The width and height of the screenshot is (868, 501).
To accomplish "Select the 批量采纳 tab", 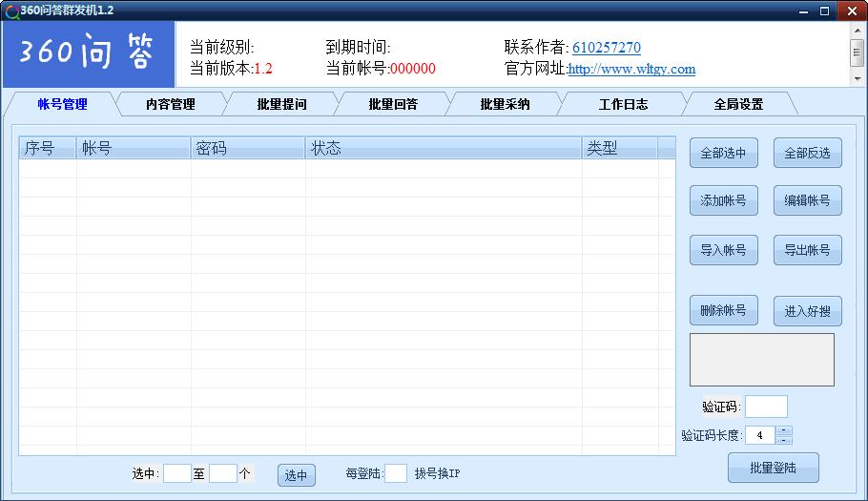I will pyautogui.click(x=505, y=104).
